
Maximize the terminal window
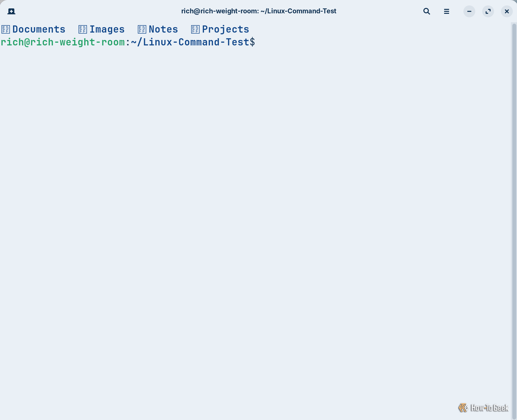(x=488, y=11)
